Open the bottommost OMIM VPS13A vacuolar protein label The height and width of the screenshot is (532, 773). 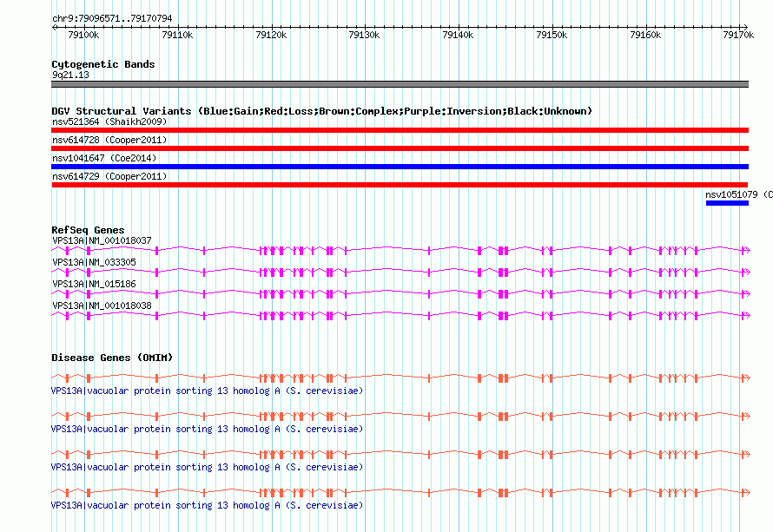[x=207, y=505]
